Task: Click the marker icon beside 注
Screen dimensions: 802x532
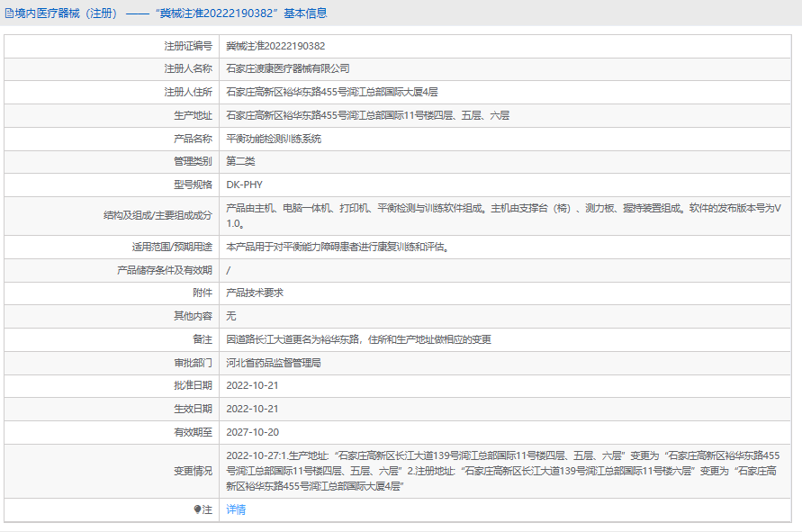Action: [x=197, y=509]
